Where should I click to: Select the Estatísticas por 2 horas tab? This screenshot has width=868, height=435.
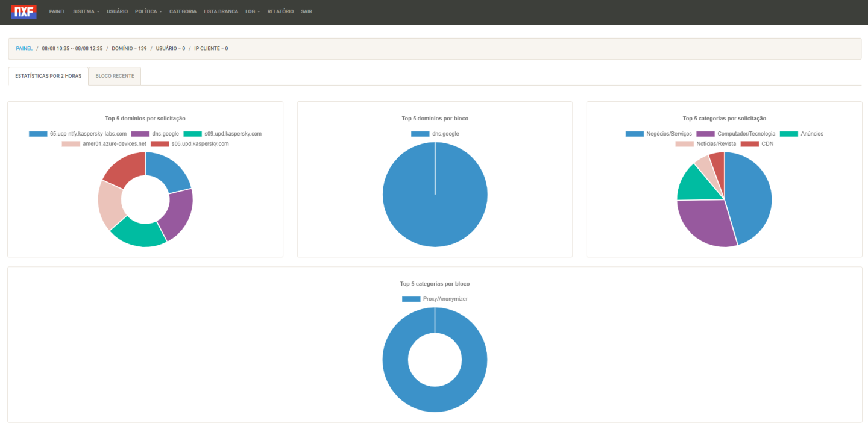(48, 76)
